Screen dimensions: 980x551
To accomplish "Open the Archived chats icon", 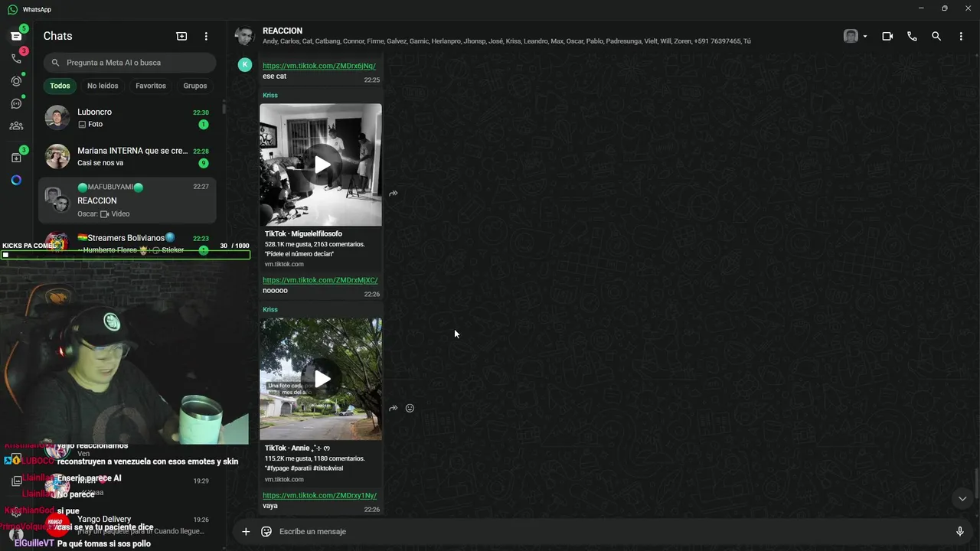I will (x=16, y=158).
